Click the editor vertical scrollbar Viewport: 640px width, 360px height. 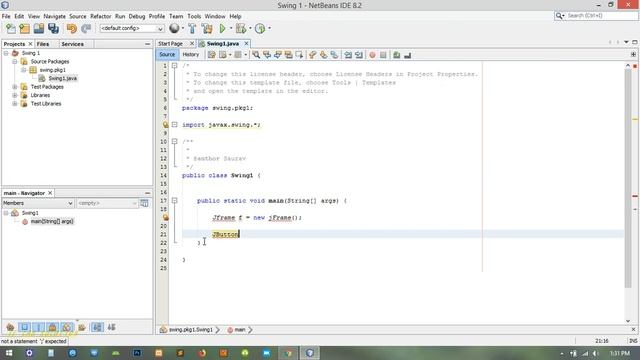coord(628,179)
